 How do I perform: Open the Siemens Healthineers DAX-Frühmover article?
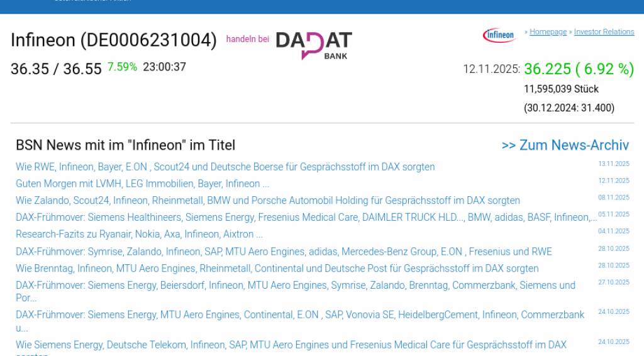[306, 218]
